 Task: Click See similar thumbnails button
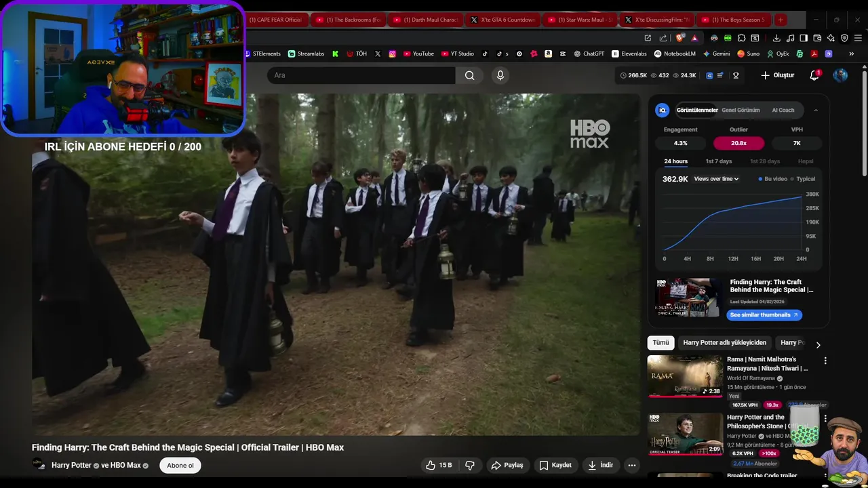tap(764, 314)
